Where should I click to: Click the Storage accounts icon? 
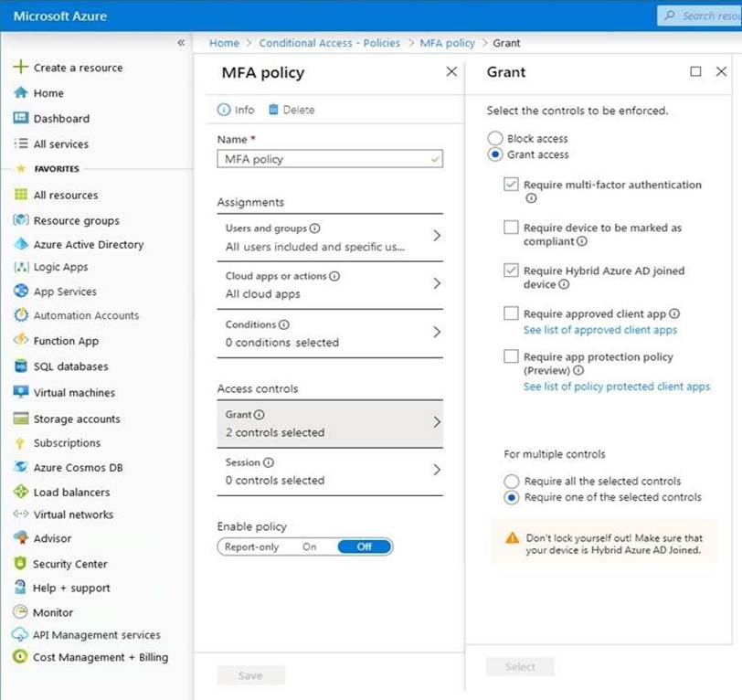20,419
